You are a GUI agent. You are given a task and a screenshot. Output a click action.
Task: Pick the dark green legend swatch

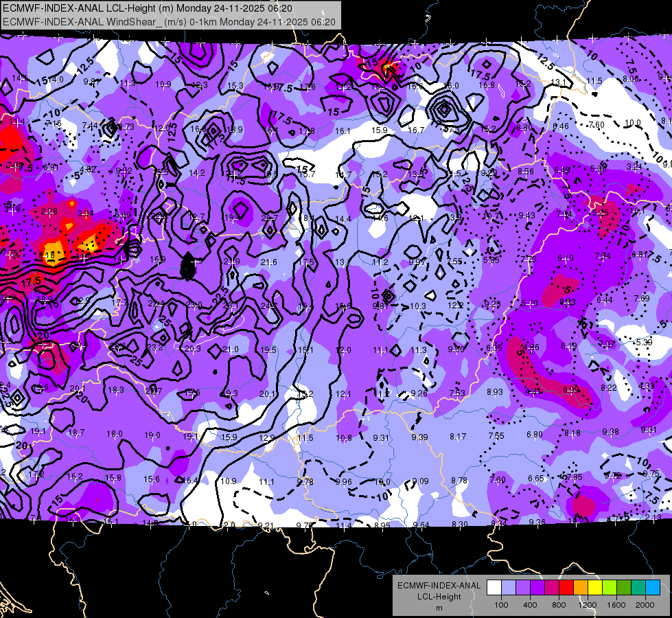(624, 588)
